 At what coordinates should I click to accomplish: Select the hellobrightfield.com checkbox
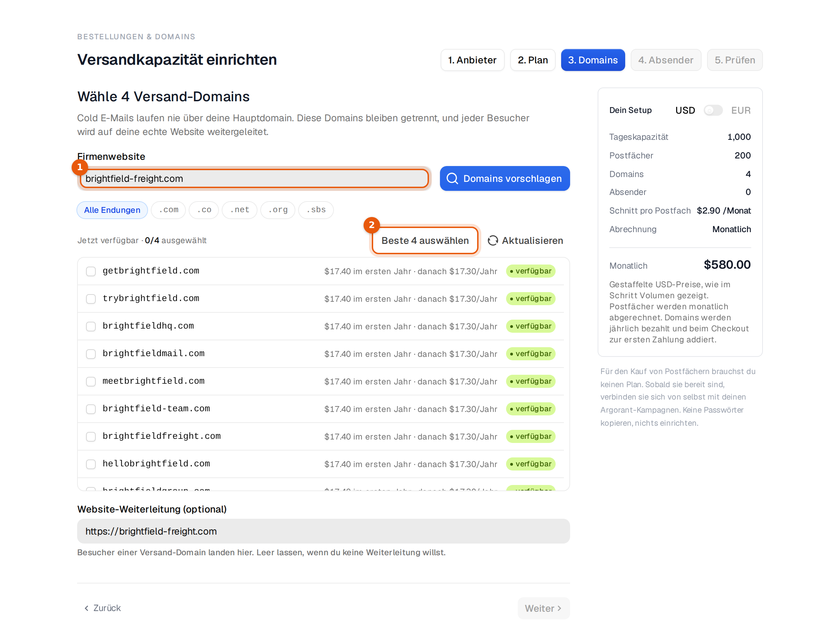[91, 464]
